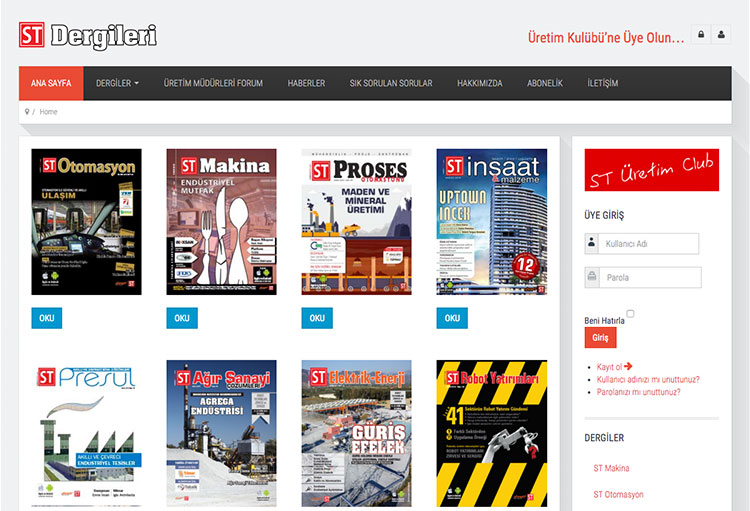The width and height of the screenshot is (750, 511).
Task: Open the ST Presül magazine cover
Action: tap(87, 433)
